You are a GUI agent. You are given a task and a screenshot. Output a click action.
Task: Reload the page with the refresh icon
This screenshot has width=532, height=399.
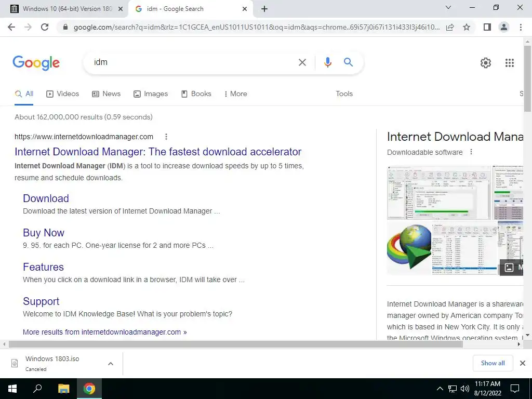pyautogui.click(x=45, y=27)
